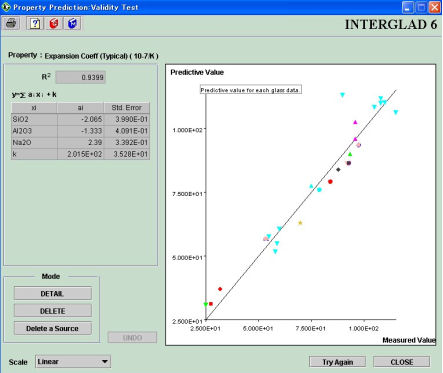Click the Std. Error column header
This screenshot has height=373, width=443.
[126, 108]
